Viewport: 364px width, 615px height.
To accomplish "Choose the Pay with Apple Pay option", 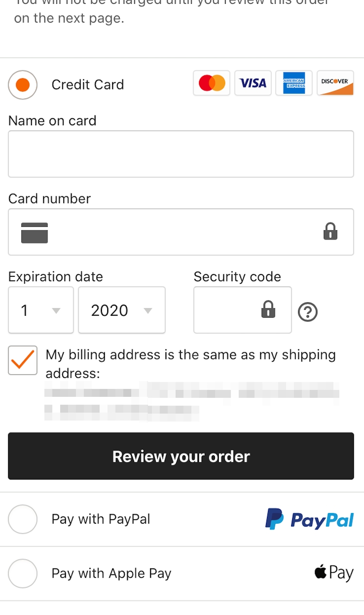I will (23, 574).
